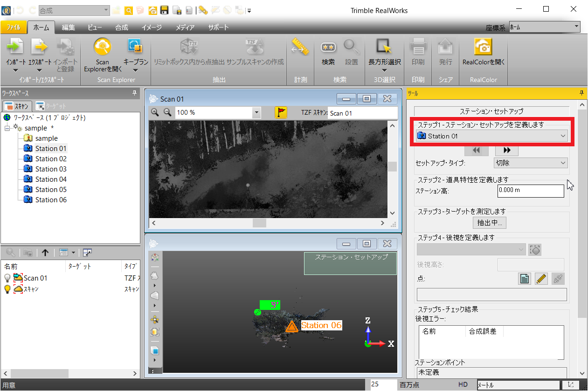The height and width of the screenshot is (391, 588).
Task: Select the measurement ruler tool in the ribbon
Action: click(301, 47)
